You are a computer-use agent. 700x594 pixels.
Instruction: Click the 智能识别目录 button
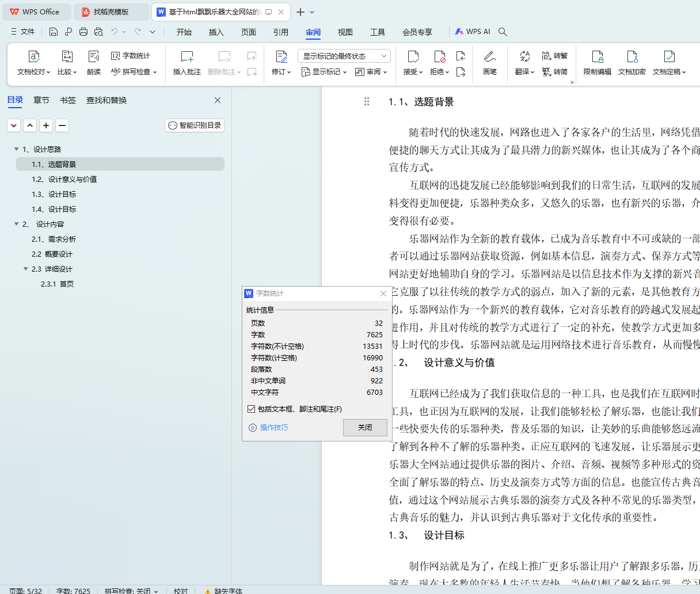coord(195,125)
